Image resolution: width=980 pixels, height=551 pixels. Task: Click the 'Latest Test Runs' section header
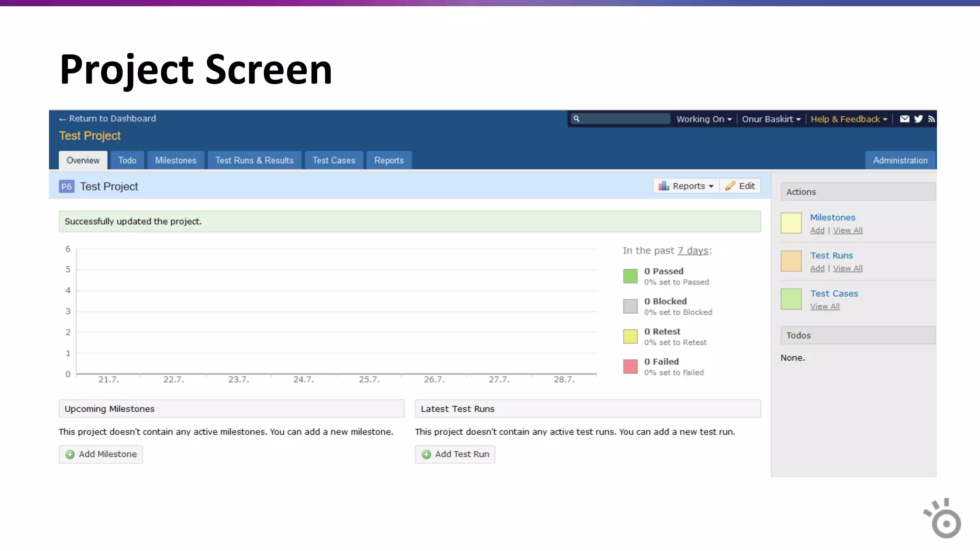[x=588, y=409]
